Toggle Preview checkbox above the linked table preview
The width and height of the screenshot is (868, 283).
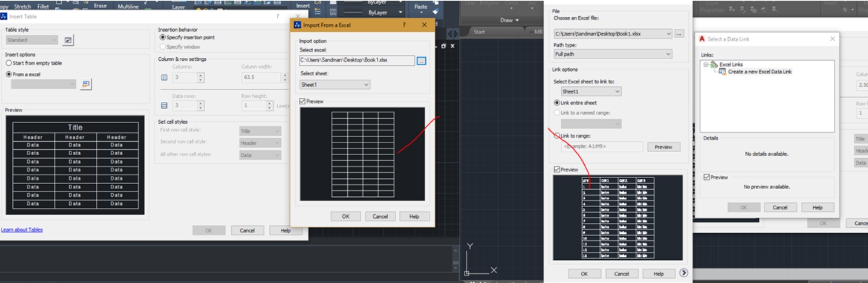tap(557, 170)
